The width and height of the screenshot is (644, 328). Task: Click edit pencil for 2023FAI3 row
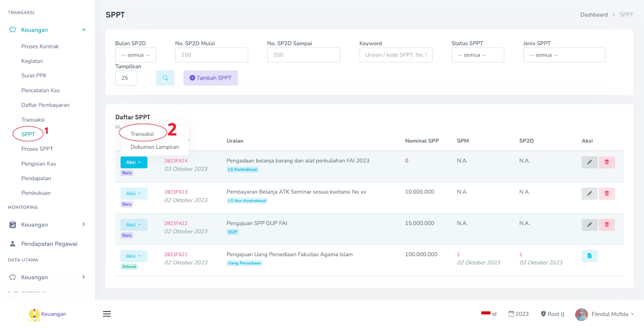coord(589,194)
